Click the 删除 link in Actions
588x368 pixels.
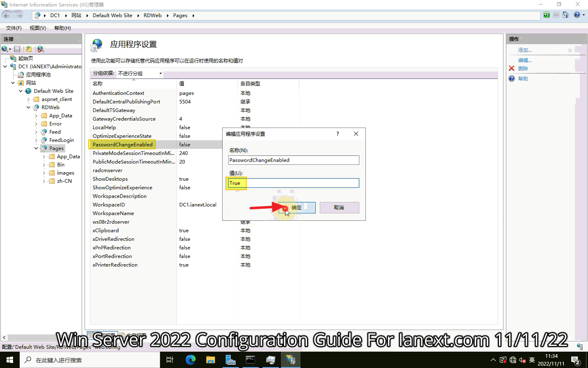click(x=523, y=68)
